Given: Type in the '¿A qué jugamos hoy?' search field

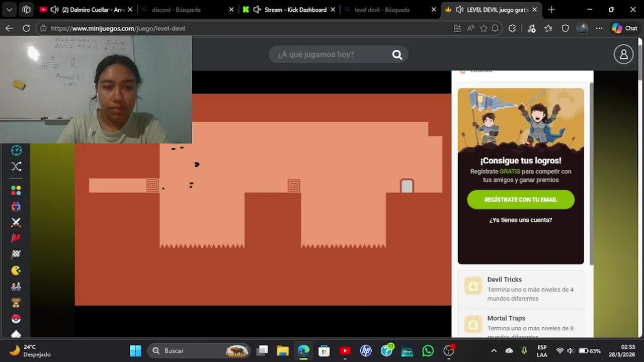Looking at the screenshot, I should pos(338,54).
